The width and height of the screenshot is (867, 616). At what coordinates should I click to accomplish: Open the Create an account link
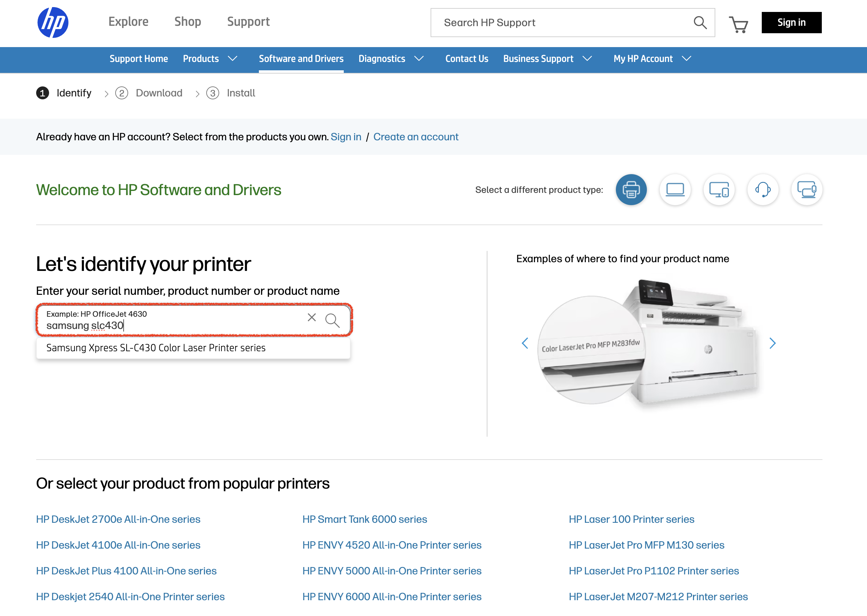point(416,137)
